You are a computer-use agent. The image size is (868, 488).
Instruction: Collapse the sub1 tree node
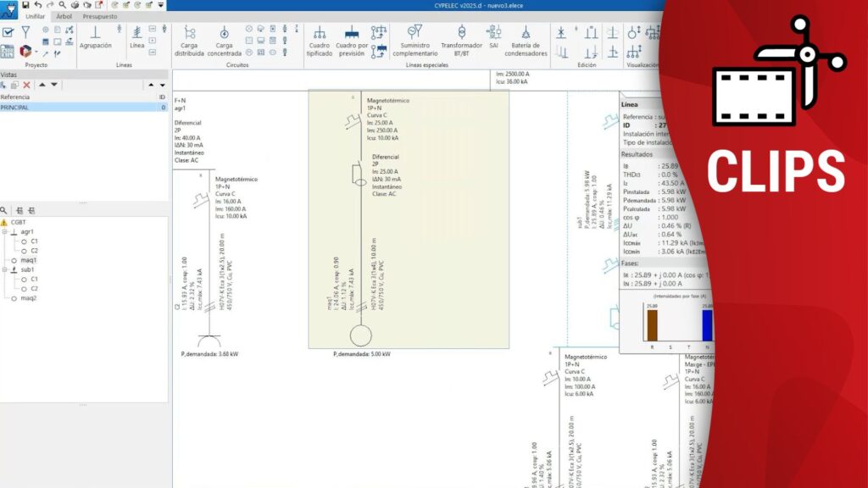coord(5,269)
